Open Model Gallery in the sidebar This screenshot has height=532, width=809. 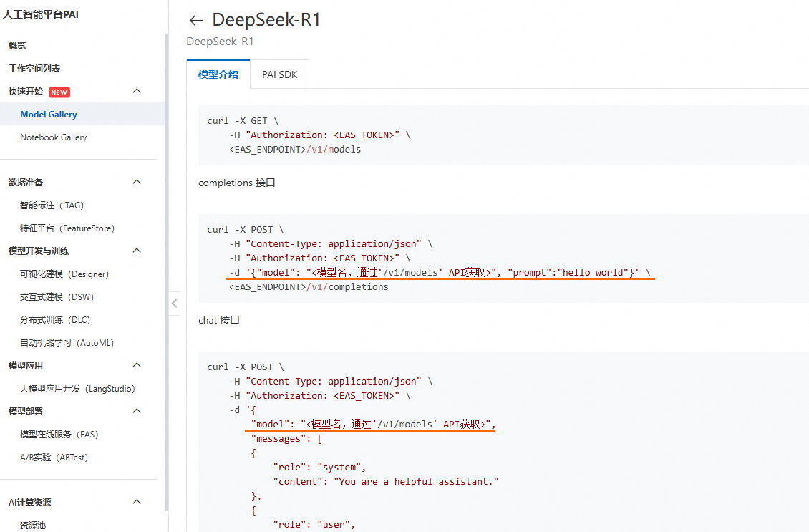click(49, 115)
